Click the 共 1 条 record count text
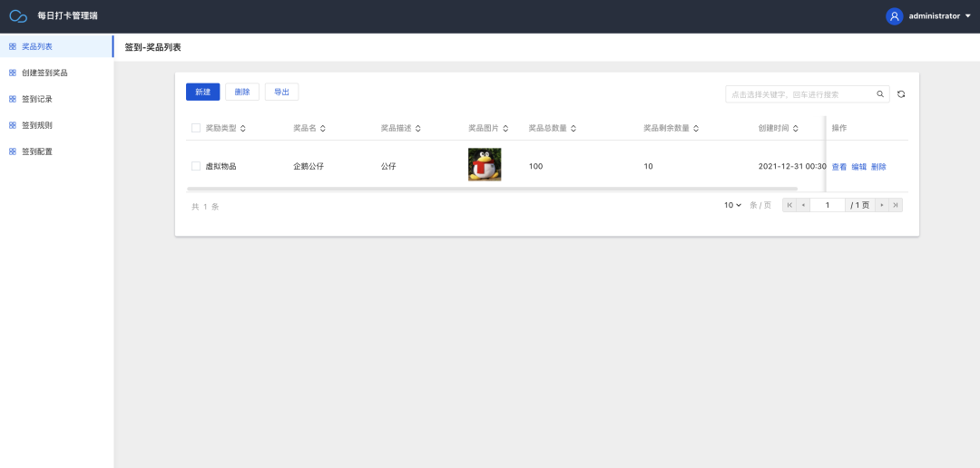 205,207
